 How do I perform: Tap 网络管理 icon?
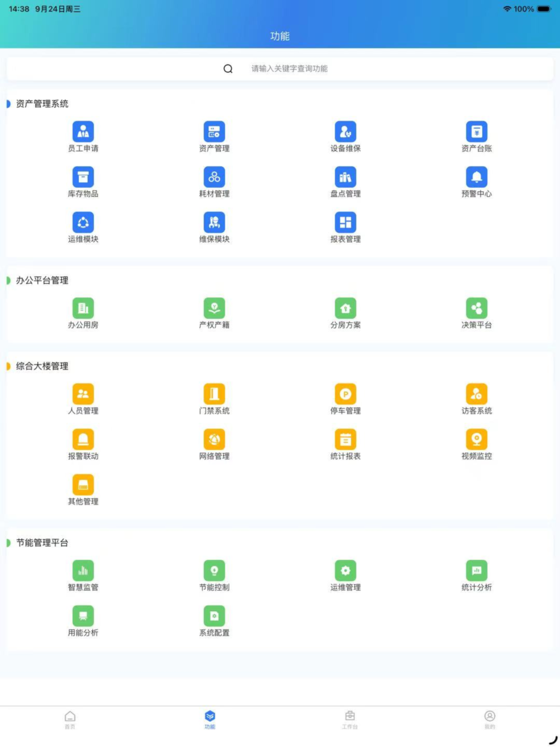pyautogui.click(x=214, y=439)
